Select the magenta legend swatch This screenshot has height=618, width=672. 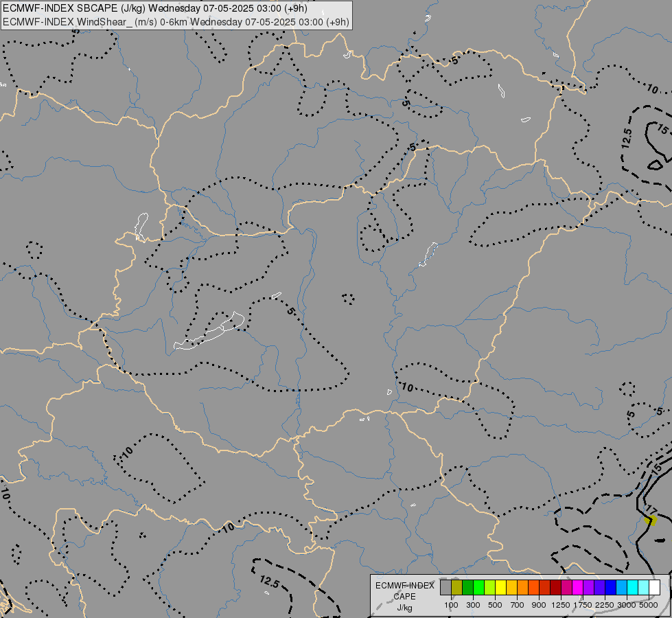click(578, 587)
